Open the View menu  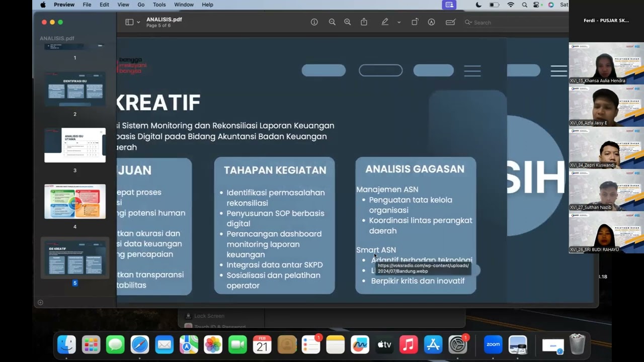(123, 5)
